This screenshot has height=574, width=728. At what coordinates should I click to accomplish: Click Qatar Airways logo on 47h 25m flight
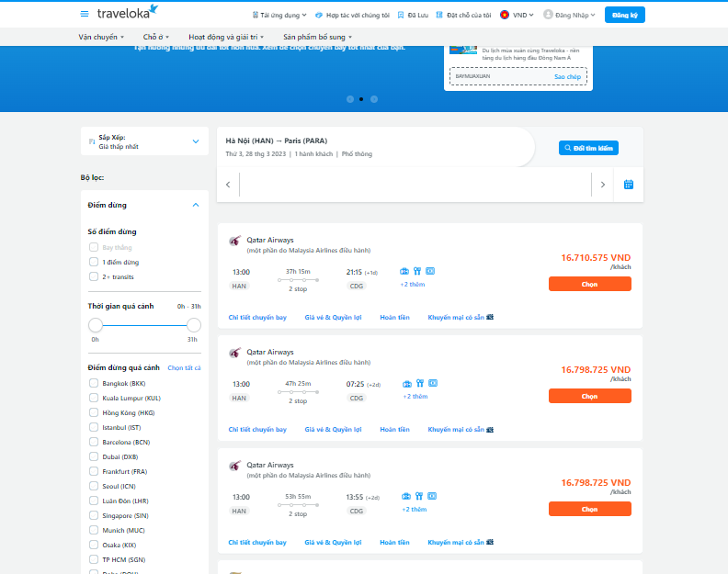click(x=235, y=353)
